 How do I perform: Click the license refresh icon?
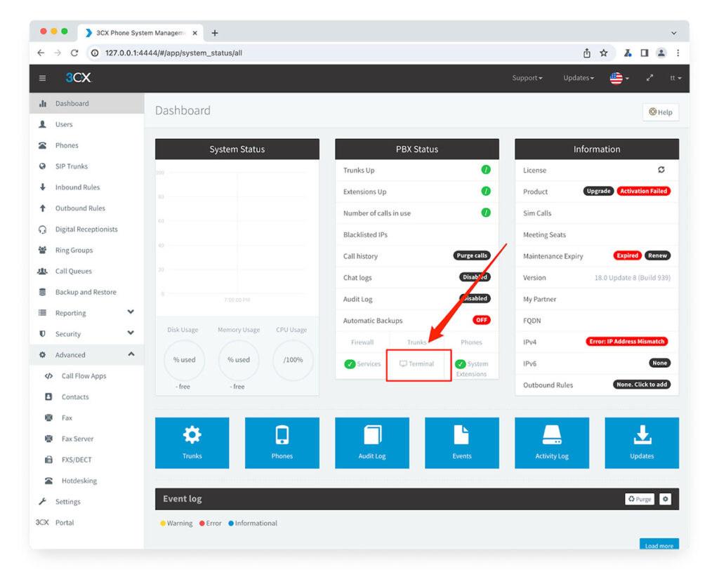point(661,170)
